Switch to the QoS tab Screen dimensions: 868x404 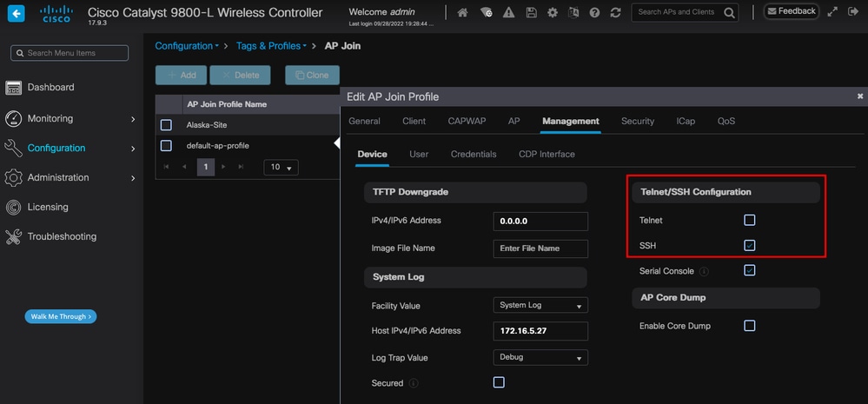(726, 122)
